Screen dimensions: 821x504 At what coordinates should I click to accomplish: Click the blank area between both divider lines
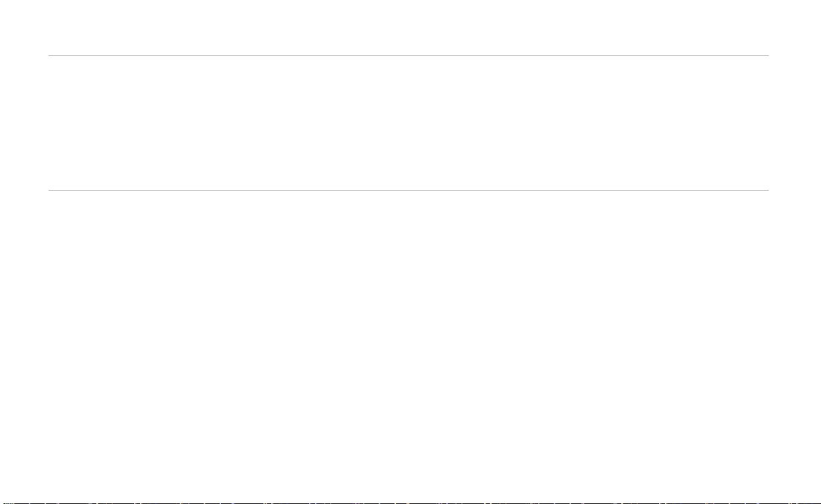[x=409, y=123]
